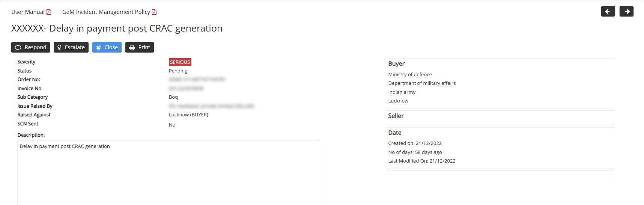This screenshot has height=205, width=644.
Task: Click the Buyer panel heading
Action: [396, 64]
